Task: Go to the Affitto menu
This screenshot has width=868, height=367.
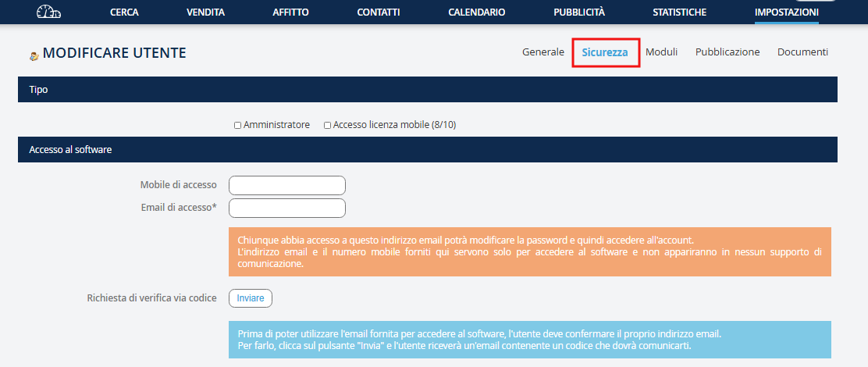Action: (290, 12)
